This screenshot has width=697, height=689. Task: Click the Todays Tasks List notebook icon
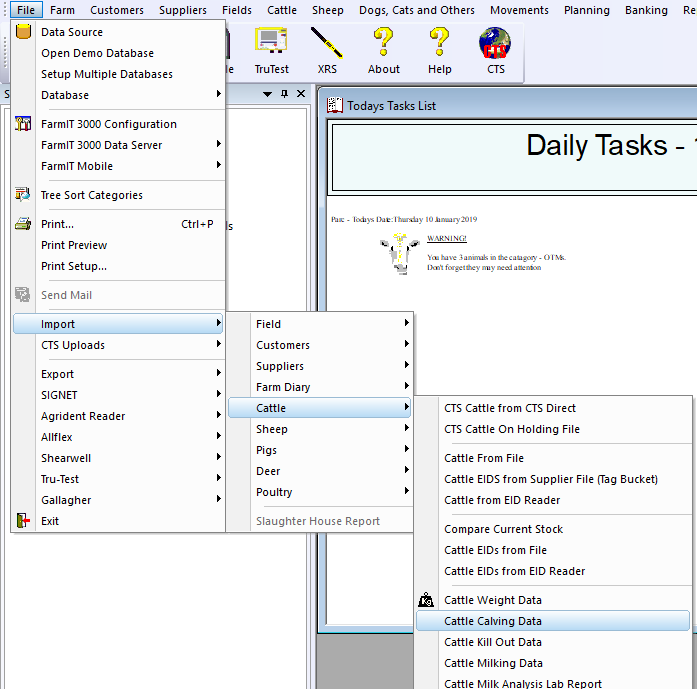coord(335,105)
